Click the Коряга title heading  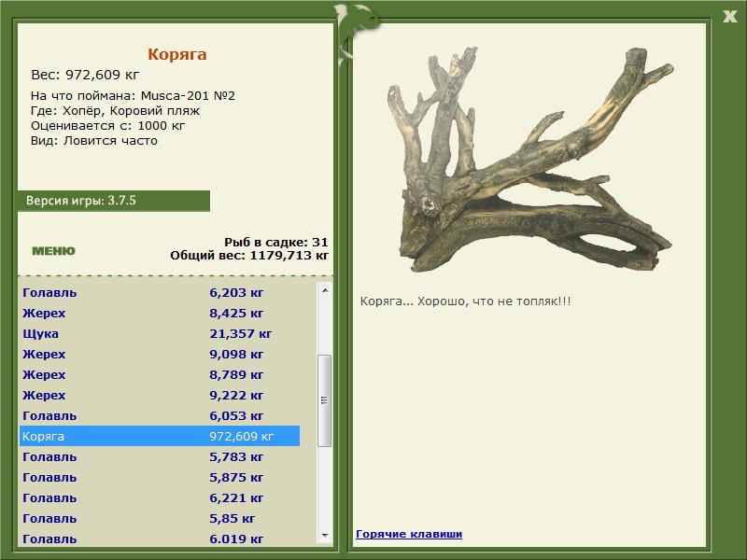point(176,54)
